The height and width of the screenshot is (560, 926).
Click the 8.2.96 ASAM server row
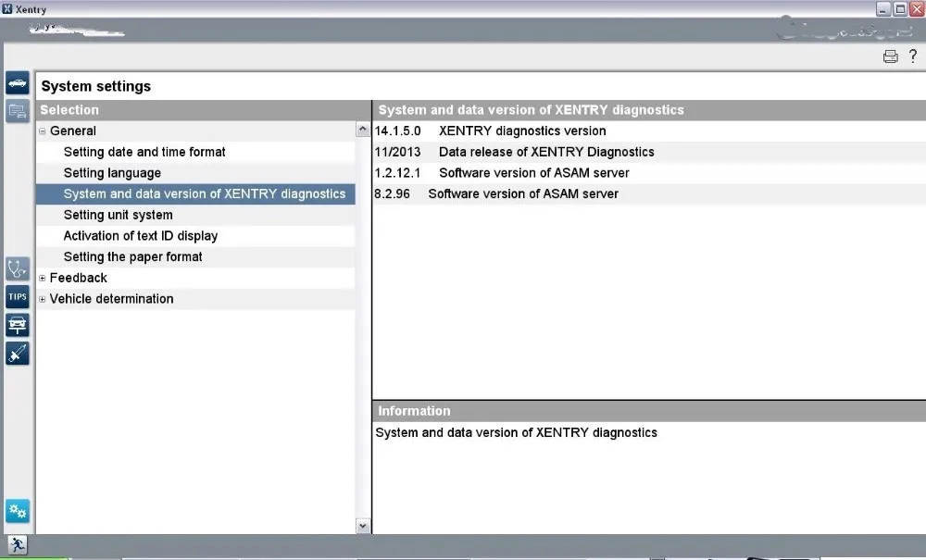click(649, 193)
